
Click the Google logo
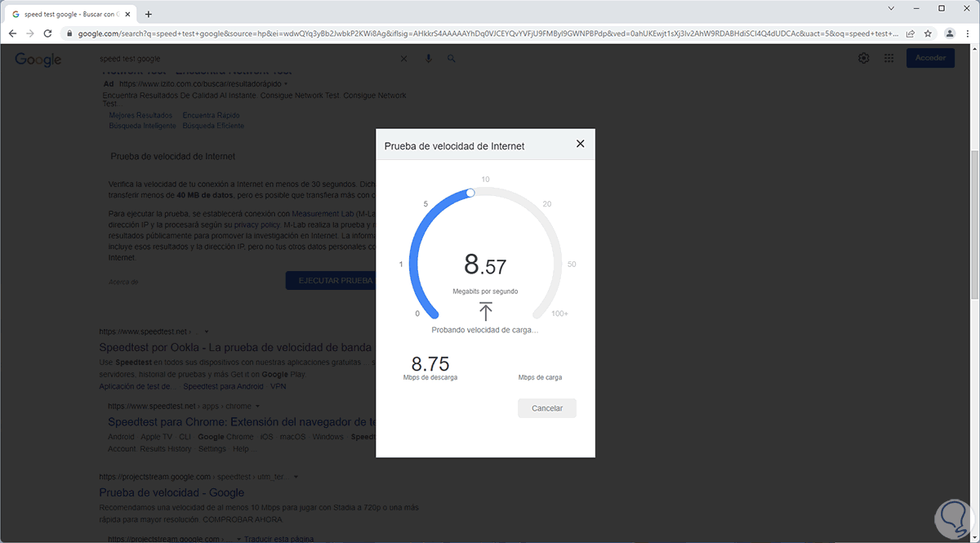pyautogui.click(x=38, y=59)
